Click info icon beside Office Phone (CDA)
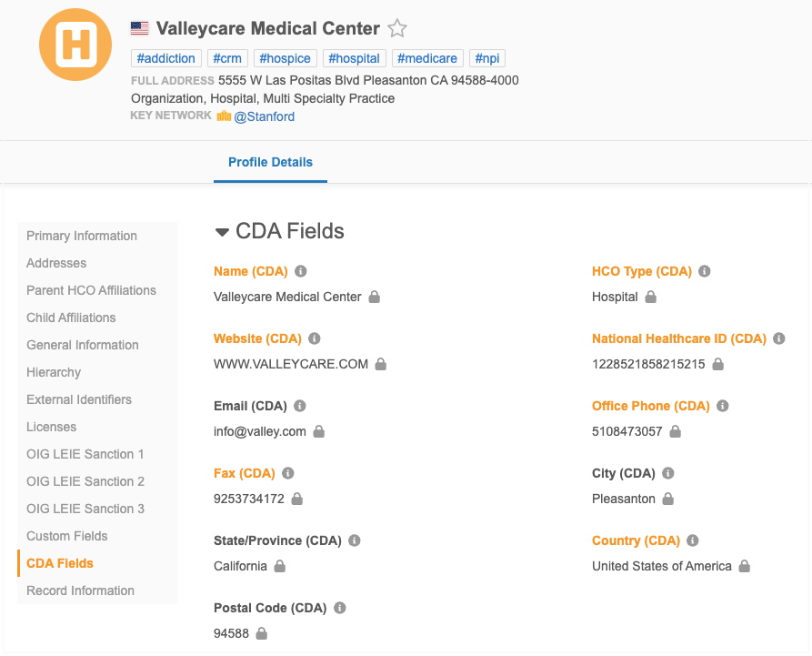Screen dimensions: 812x656 723,406
